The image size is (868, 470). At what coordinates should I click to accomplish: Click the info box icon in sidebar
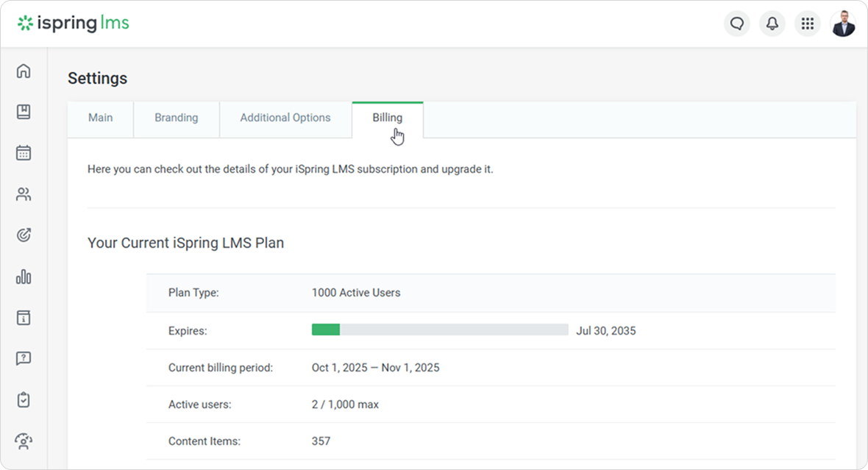pos(24,318)
